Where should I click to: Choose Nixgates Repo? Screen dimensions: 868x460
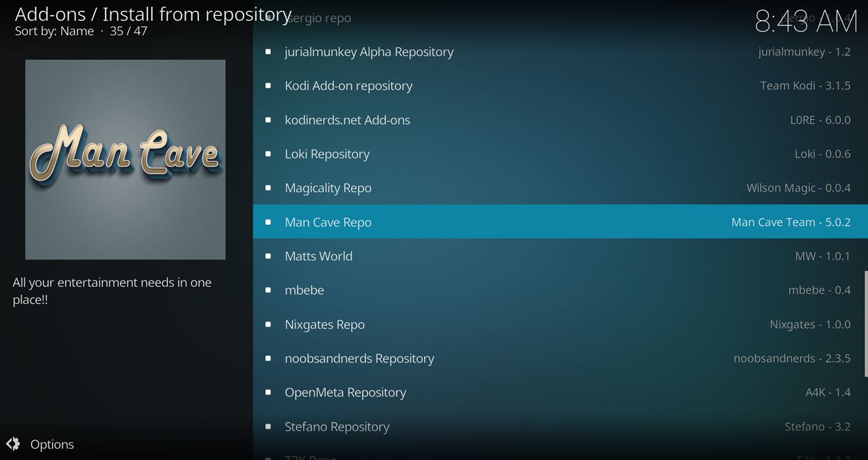click(325, 324)
